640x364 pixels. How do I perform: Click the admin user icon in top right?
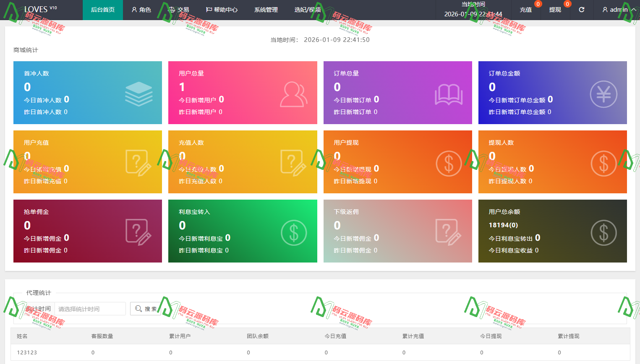click(605, 9)
